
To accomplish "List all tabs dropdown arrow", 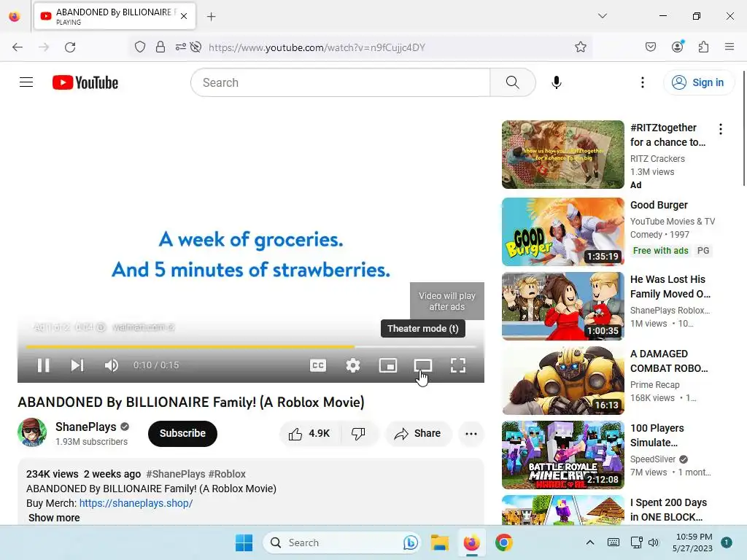I will click(x=602, y=16).
